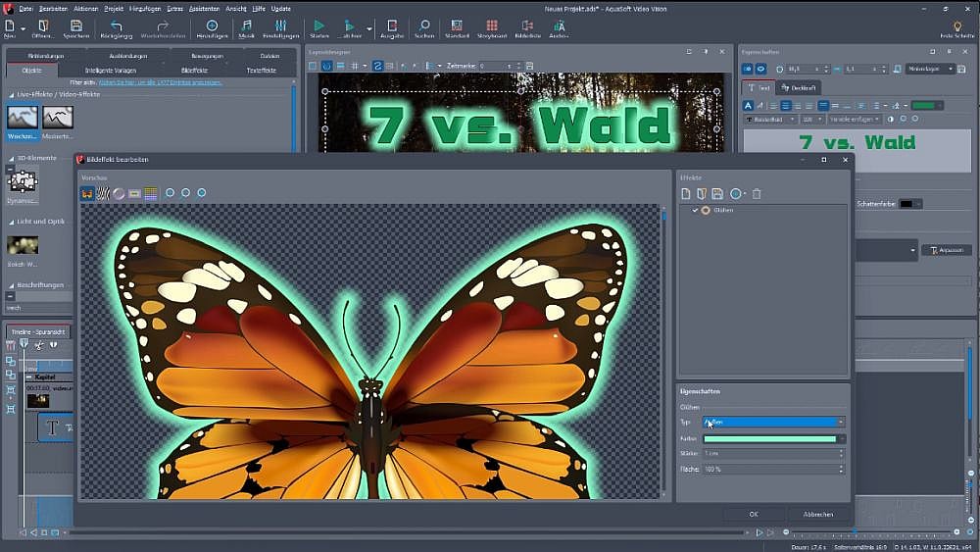
Task: Collapse the Live-Effekte / Video-Effekte section
Action: click(x=11, y=94)
